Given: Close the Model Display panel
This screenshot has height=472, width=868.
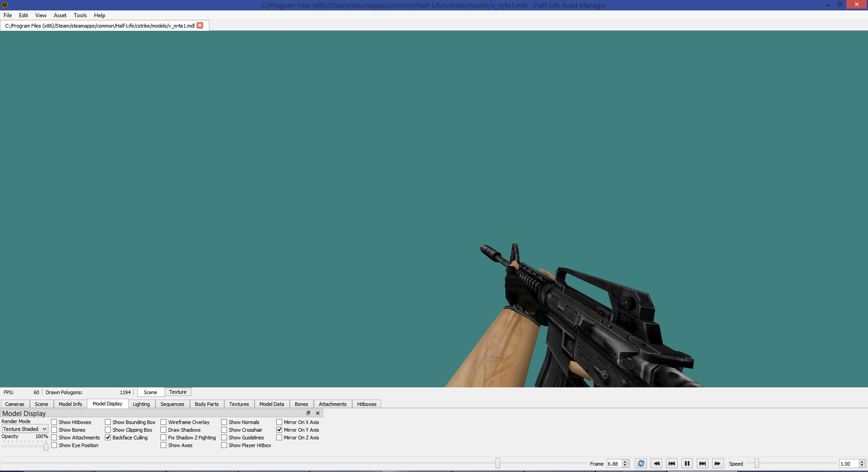Looking at the screenshot, I should pos(317,413).
